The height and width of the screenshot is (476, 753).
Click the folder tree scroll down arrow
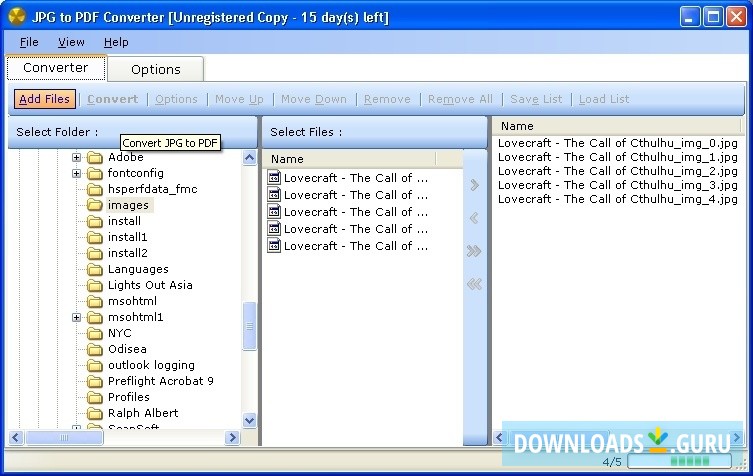tap(250, 421)
